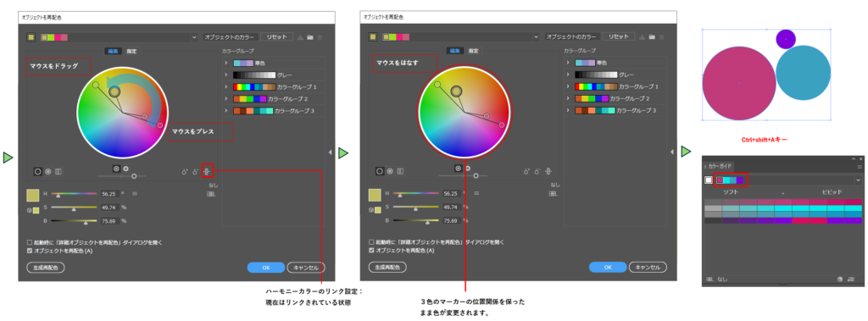Click limit color library icon in right dialog

point(553,194)
